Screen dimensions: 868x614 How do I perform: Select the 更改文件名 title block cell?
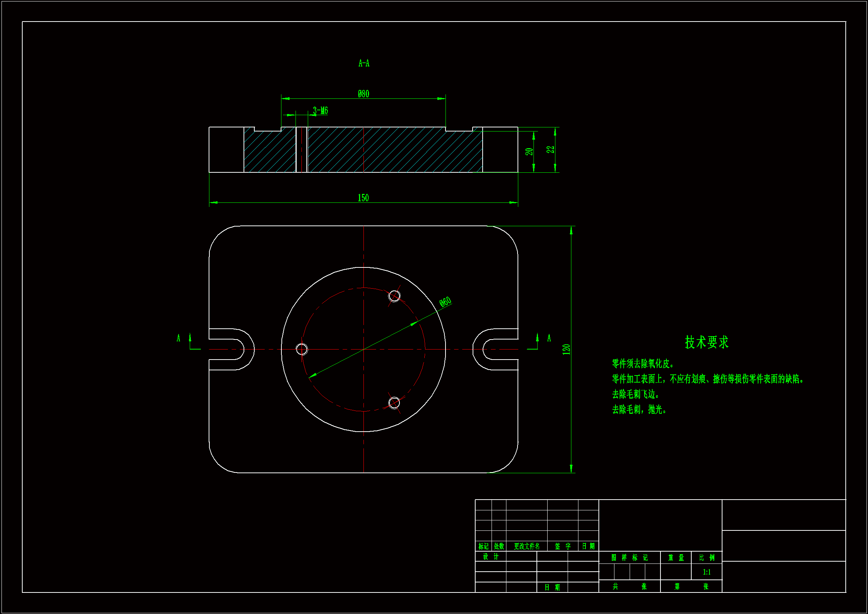pyautogui.click(x=526, y=546)
